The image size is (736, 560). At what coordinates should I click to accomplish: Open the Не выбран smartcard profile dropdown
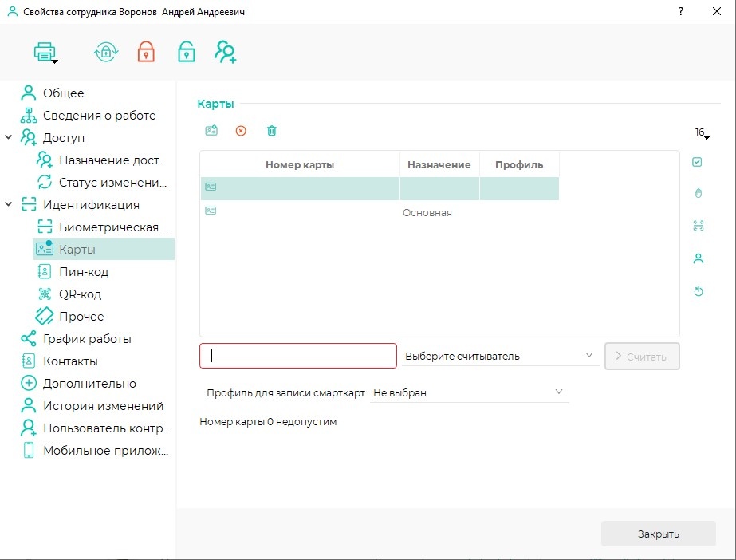470,392
